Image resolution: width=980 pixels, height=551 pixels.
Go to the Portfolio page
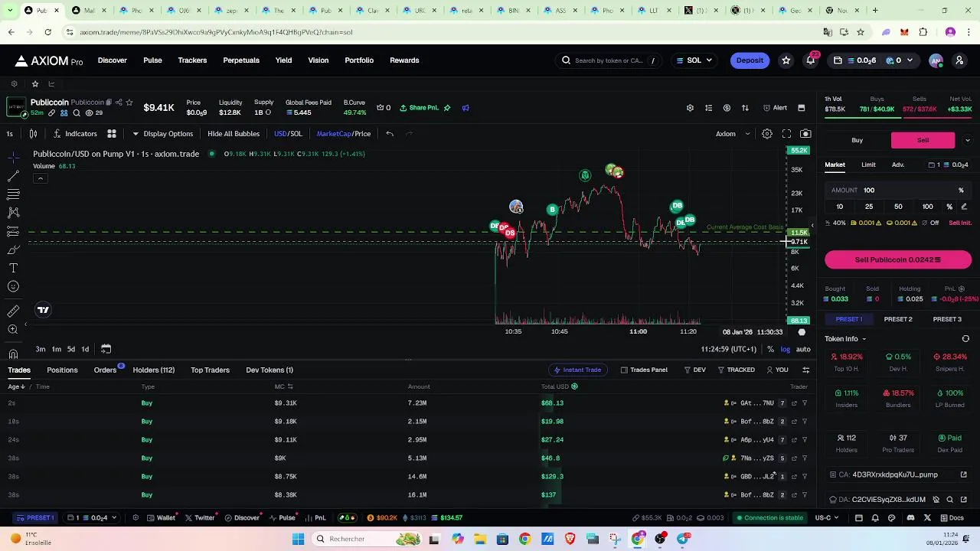click(359, 60)
